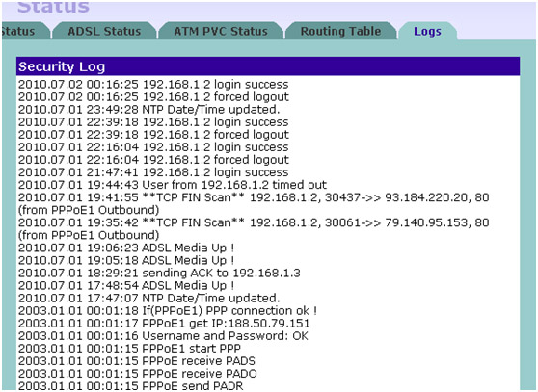Select TCP FIN Scan entry to 93.184.220.20
The height and width of the screenshot is (392, 538).
tap(254, 203)
